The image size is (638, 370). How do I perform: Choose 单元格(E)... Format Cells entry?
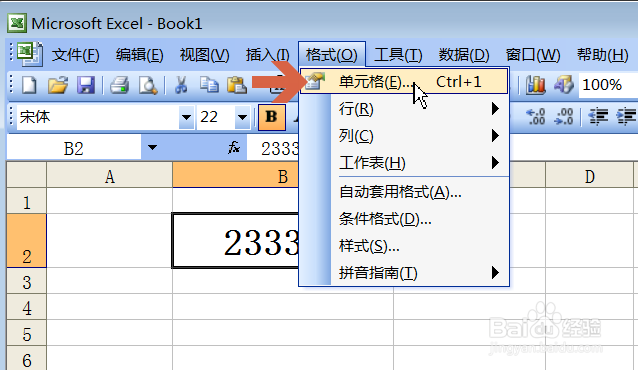404,81
